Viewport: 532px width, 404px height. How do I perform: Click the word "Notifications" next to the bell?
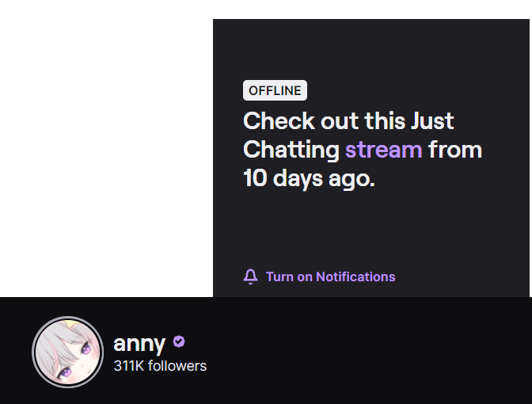click(x=355, y=276)
